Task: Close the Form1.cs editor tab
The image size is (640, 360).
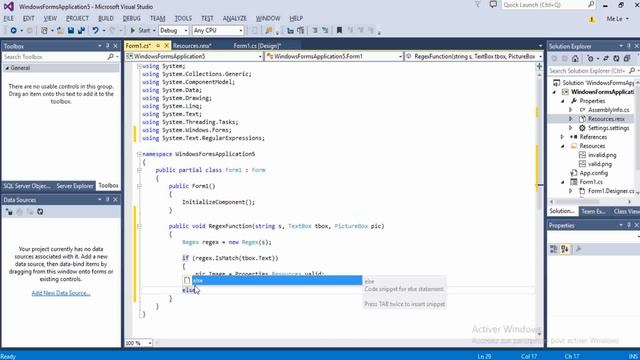Action: (167, 46)
